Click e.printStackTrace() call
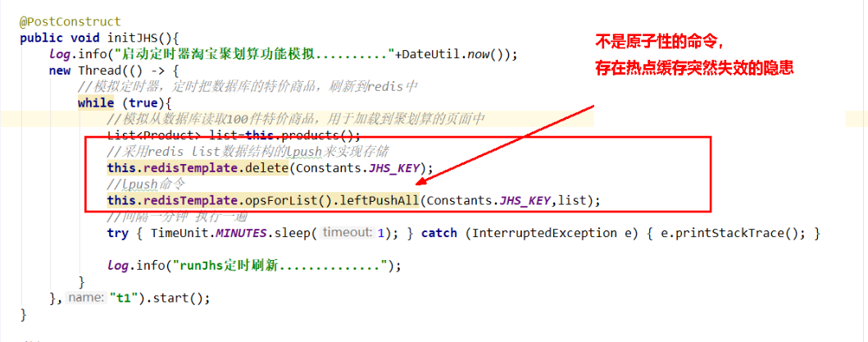This screenshot has height=342, width=868. pyautogui.click(x=723, y=233)
